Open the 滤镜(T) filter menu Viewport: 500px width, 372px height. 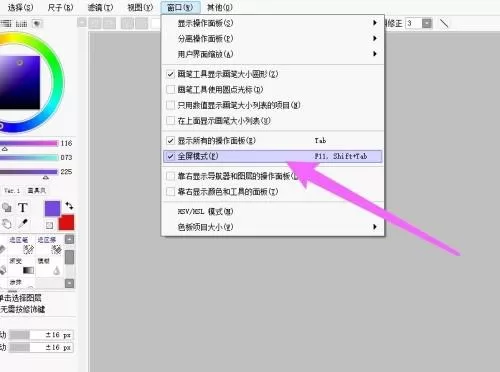[x=100, y=7]
